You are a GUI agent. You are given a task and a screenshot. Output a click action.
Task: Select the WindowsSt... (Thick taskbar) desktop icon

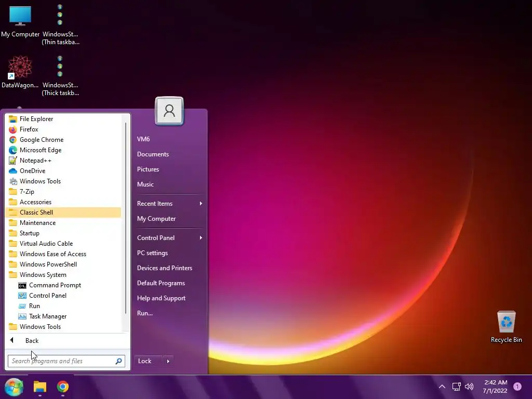[x=60, y=75]
